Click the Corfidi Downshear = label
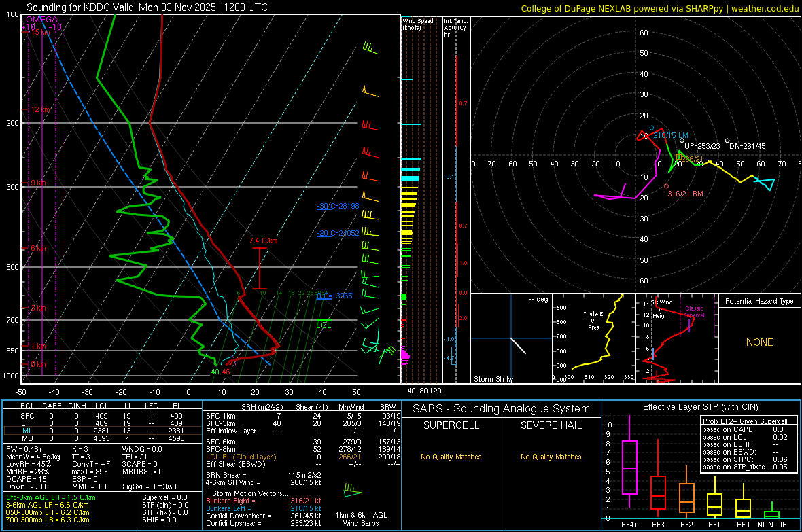Screen dimensions: 802x532 [x=239, y=516]
